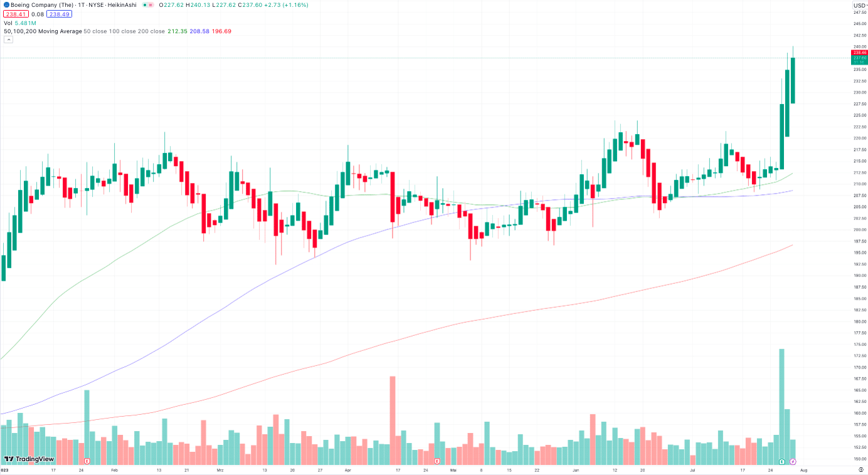
Task: Click the Boeing company logo icon
Action: pos(6,4)
